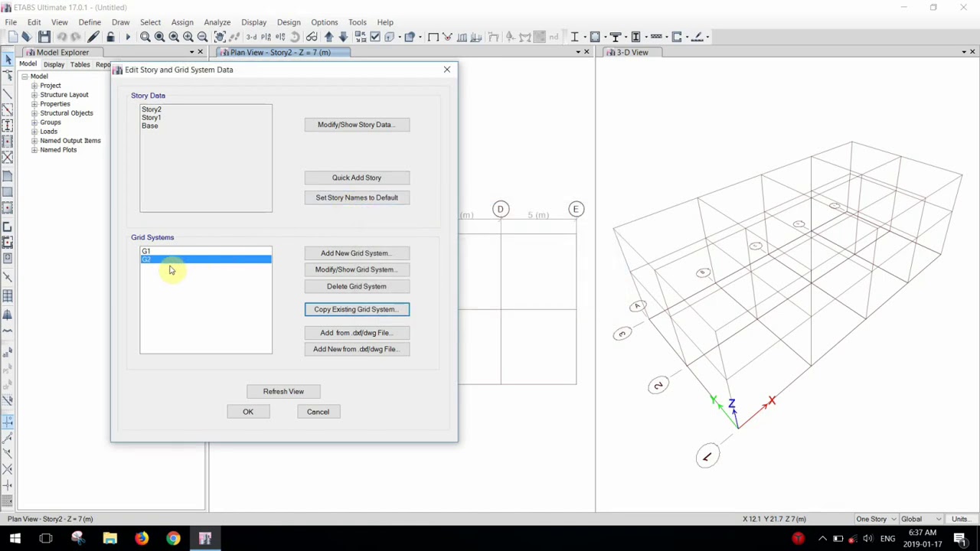980x551 pixels.
Task: Open File Explorer from the taskbar
Action: click(x=110, y=539)
